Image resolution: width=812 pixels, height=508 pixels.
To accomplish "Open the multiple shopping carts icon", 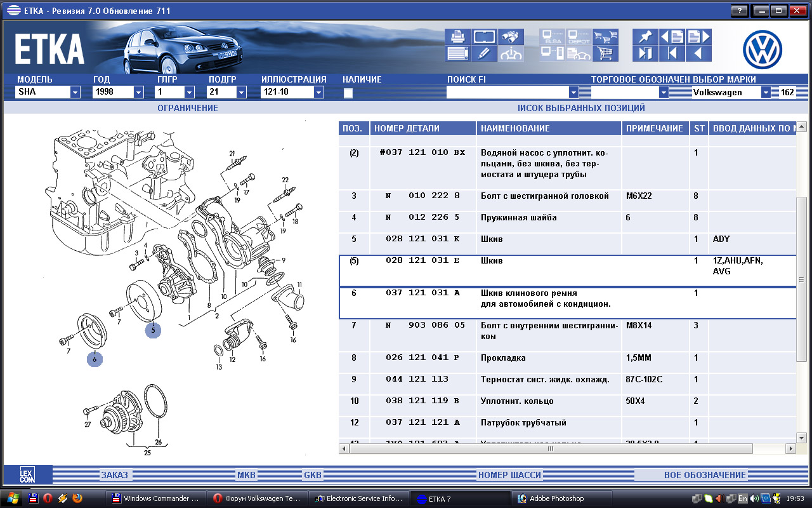I will point(606,37).
